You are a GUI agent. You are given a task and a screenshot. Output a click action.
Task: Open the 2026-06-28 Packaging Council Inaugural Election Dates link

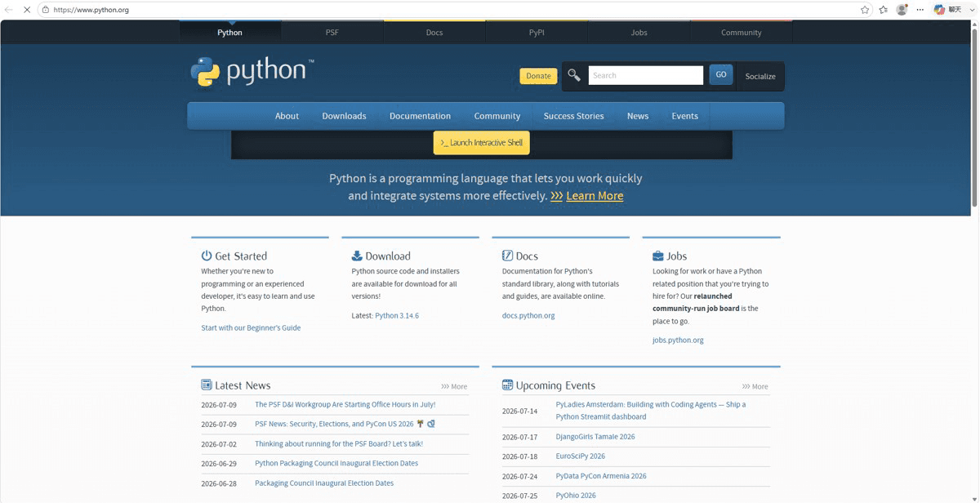coord(324,483)
